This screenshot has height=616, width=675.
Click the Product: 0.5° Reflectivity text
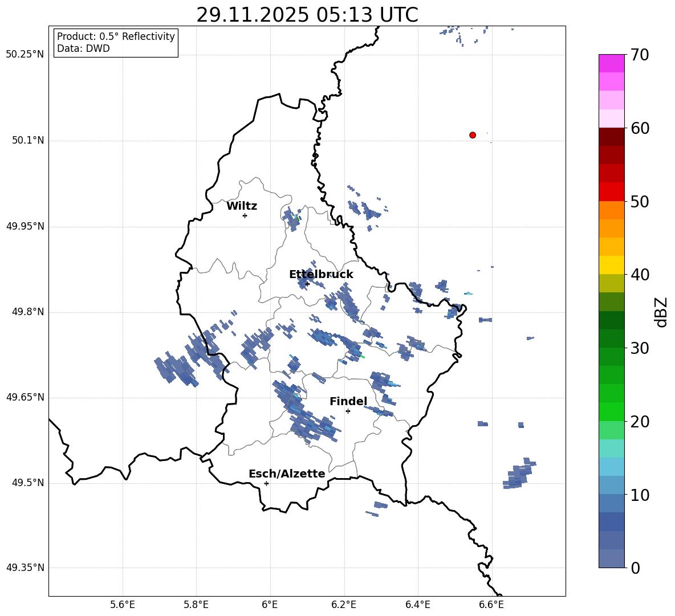click(x=116, y=36)
